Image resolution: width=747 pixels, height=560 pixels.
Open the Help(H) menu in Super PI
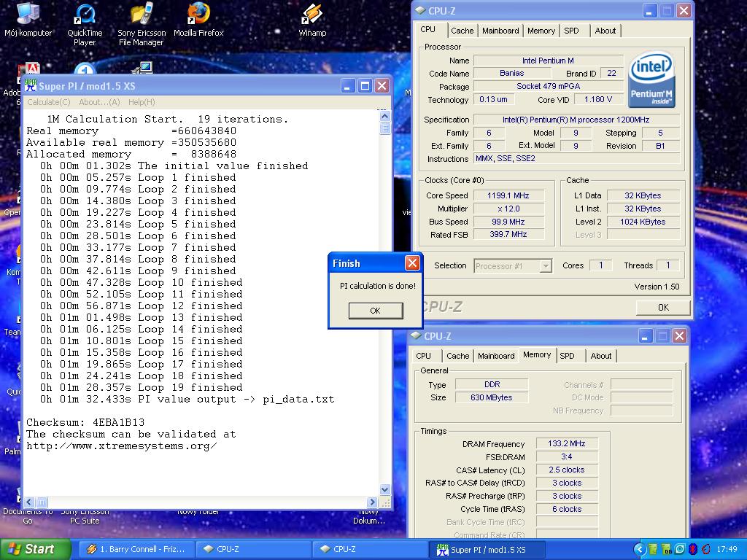(x=141, y=102)
